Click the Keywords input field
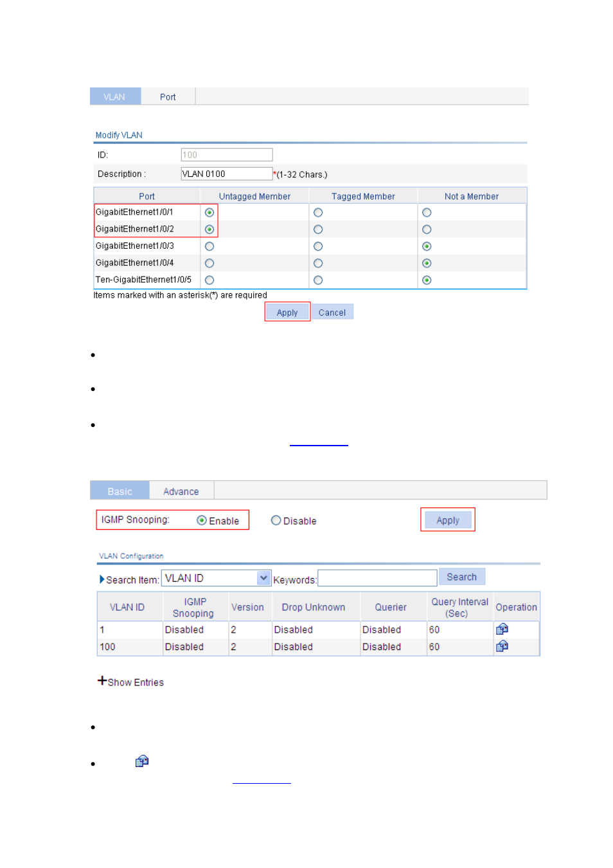The image size is (613, 868). point(377,578)
